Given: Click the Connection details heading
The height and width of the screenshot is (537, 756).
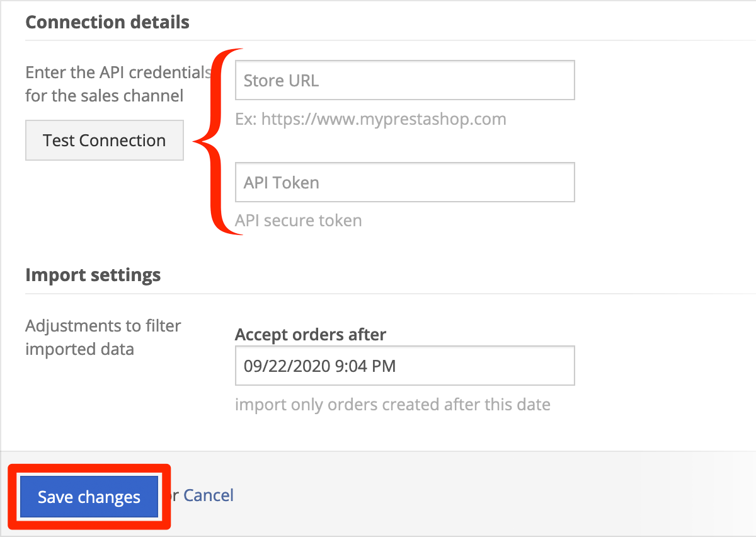Looking at the screenshot, I should (107, 22).
